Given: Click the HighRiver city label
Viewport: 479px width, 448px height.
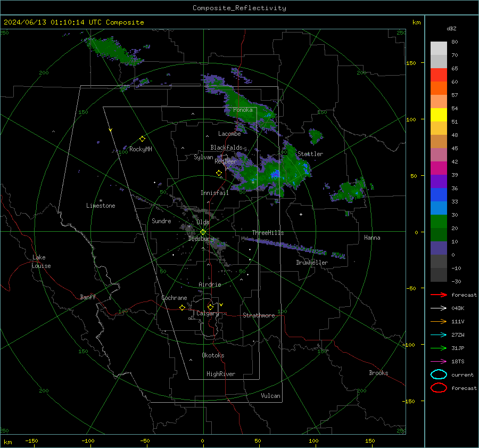Looking at the screenshot, I should point(221,374).
